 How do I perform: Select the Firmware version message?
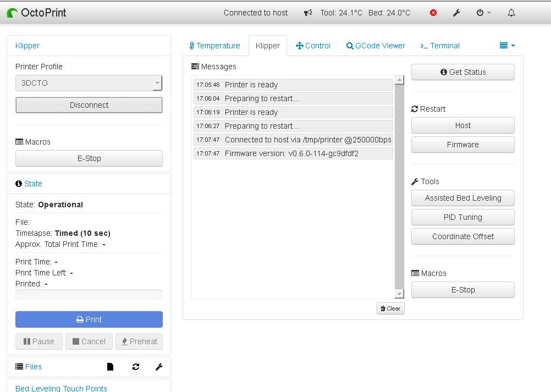(293, 153)
